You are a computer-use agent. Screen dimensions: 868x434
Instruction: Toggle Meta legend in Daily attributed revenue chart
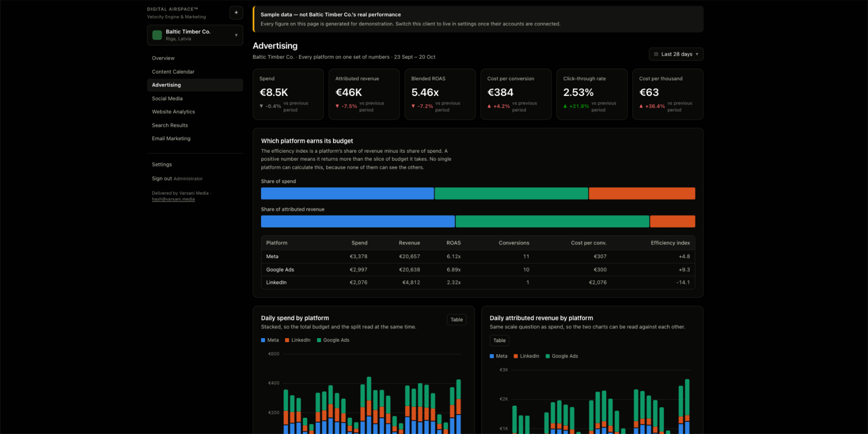[x=498, y=356]
